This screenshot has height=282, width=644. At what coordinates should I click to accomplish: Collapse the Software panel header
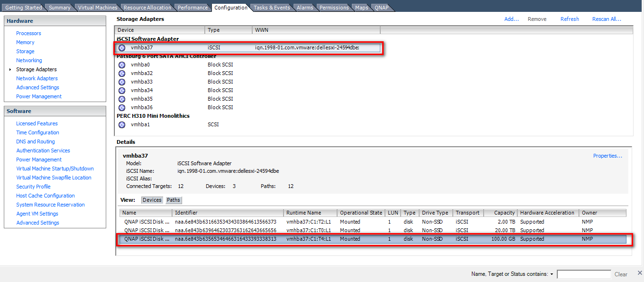point(55,111)
